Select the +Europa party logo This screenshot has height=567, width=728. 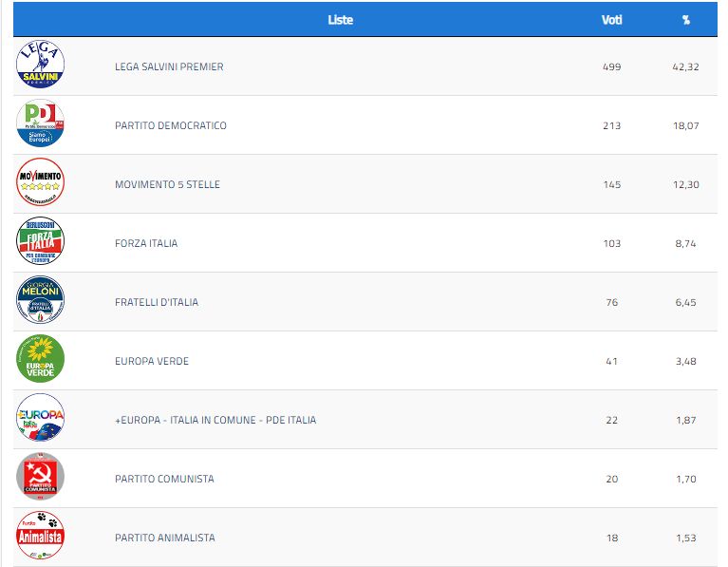click(x=40, y=420)
